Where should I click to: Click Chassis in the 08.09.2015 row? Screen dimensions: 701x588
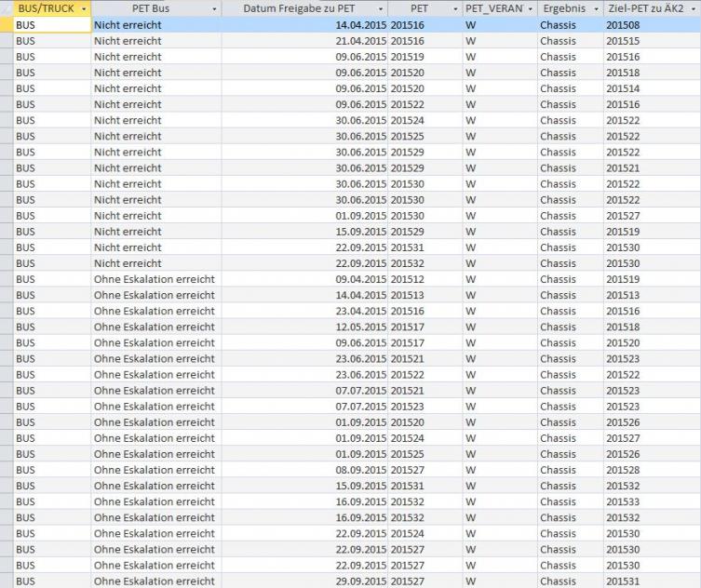point(558,470)
